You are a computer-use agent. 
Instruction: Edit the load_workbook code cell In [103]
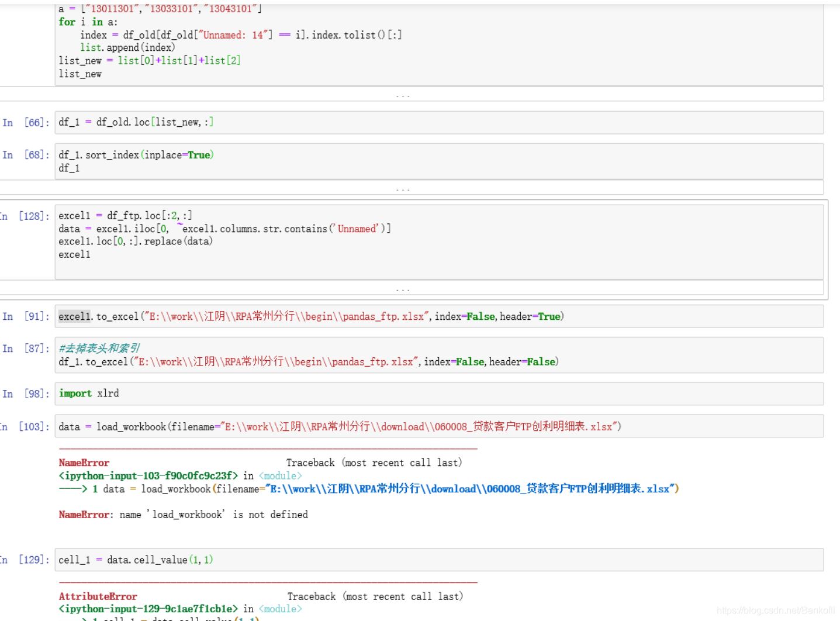point(439,426)
